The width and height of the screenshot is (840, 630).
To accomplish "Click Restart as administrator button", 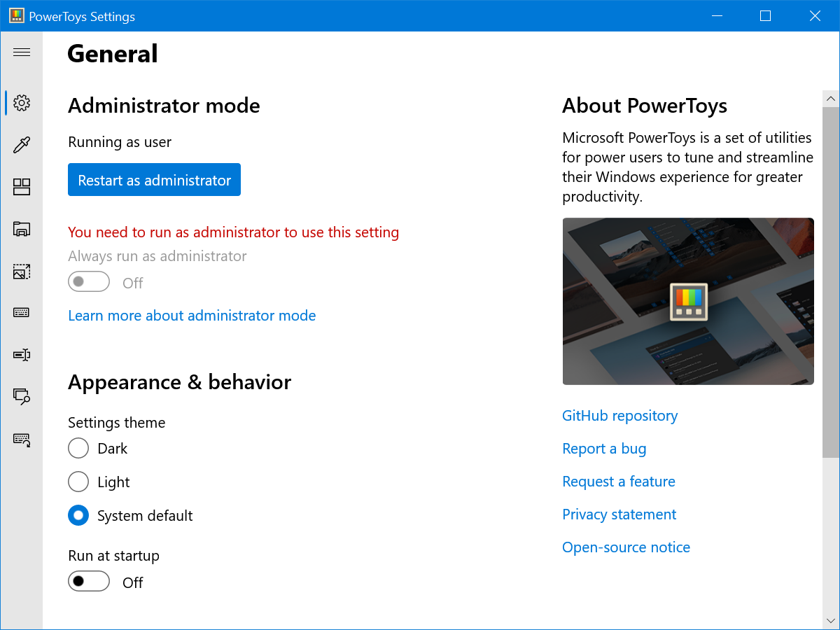I will [x=154, y=180].
